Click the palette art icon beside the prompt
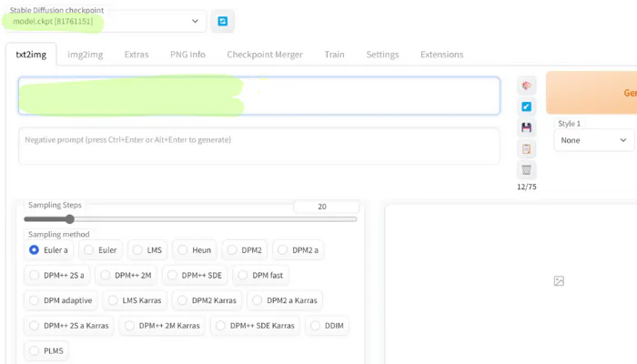 (x=527, y=86)
